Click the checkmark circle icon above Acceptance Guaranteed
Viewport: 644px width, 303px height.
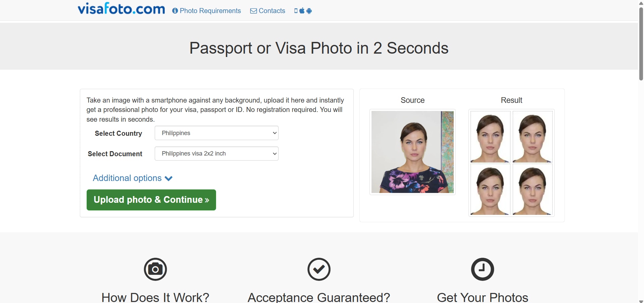[x=319, y=269]
